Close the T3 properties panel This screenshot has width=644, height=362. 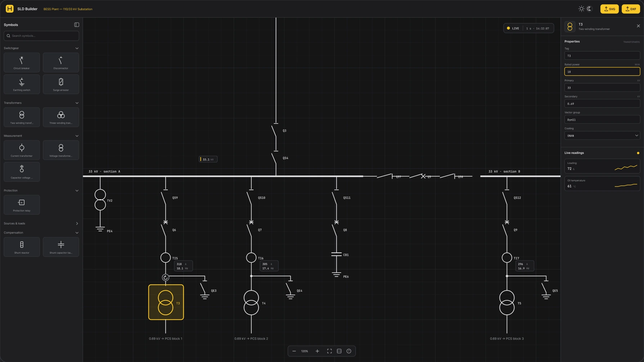click(x=638, y=26)
